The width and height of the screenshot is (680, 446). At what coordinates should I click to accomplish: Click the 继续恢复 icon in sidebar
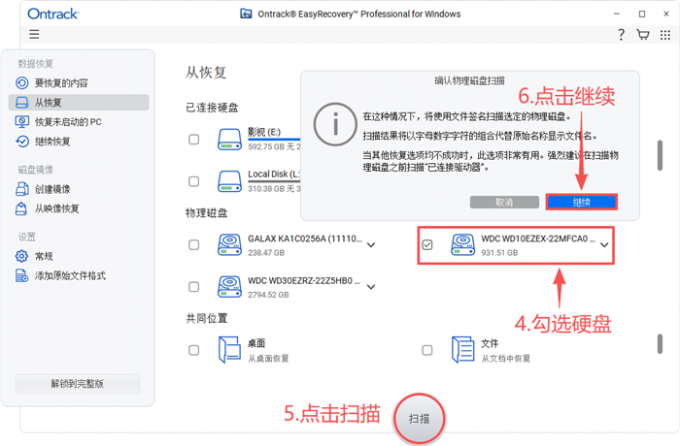pyautogui.click(x=22, y=141)
